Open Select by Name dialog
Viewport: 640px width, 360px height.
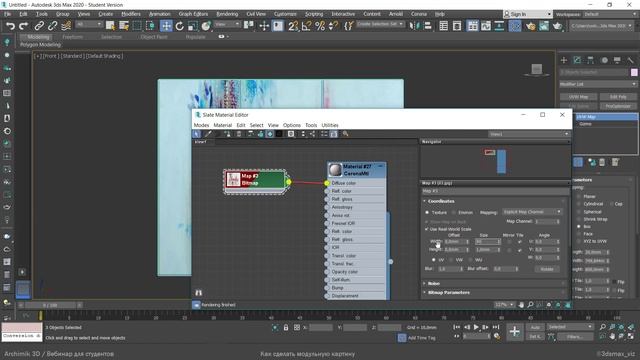(124, 26)
